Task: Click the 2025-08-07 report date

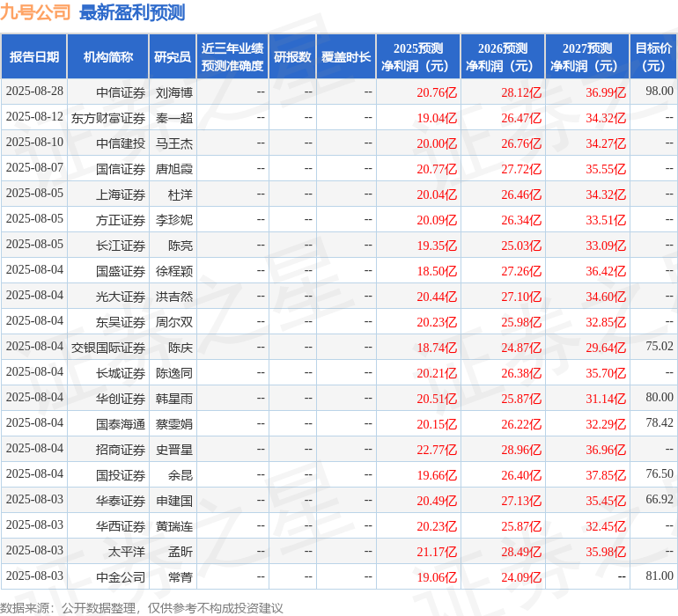Action: coord(34,168)
